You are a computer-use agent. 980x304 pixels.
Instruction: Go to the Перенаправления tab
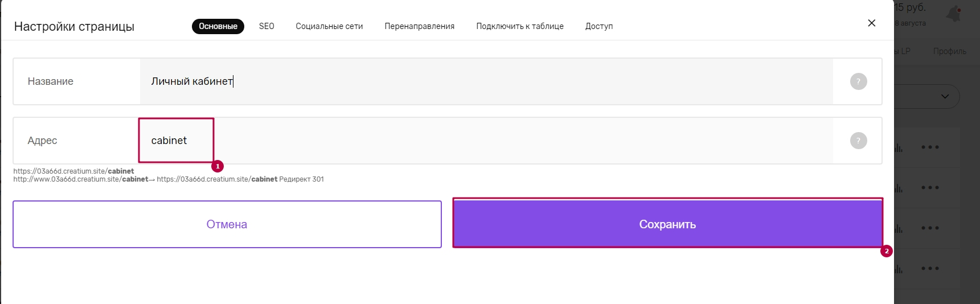pos(420,26)
